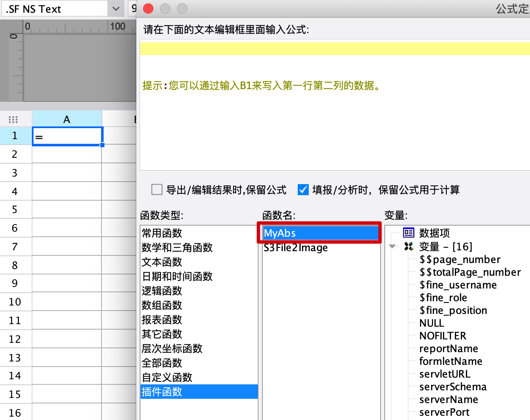The width and height of the screenshot is (530, 420).
Task: Collapse the 变量 - [16] tree node
Action: [392, 246]
